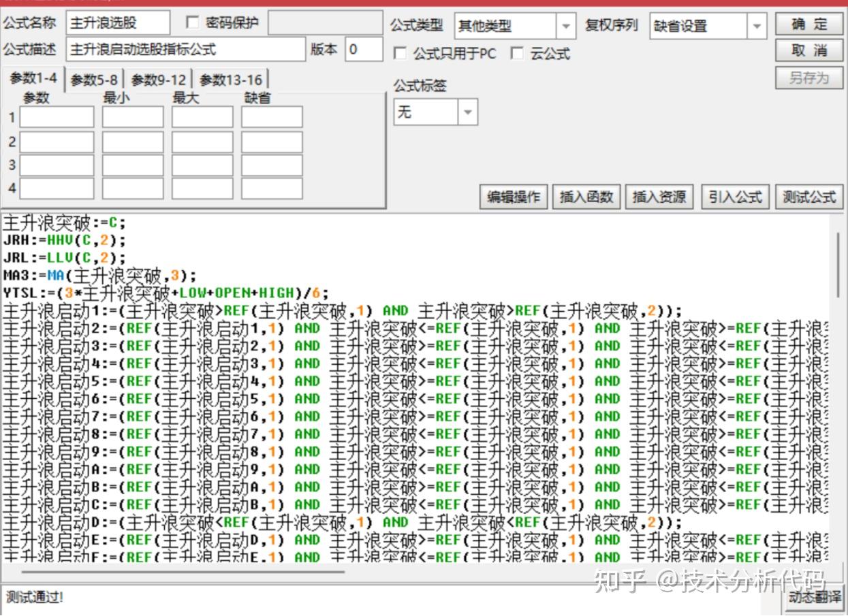Open the 编辑操作 menu button
The image size is (848, 616).
click(514, 197)
